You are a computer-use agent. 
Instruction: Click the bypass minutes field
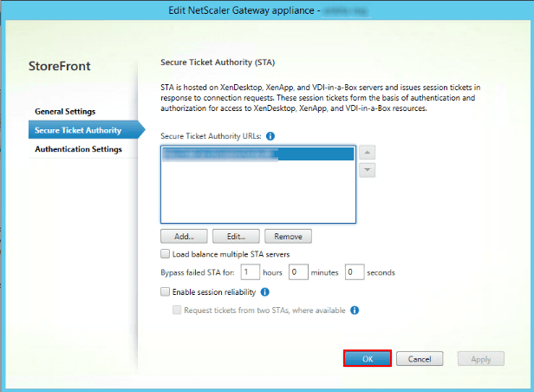click(298, 272)
